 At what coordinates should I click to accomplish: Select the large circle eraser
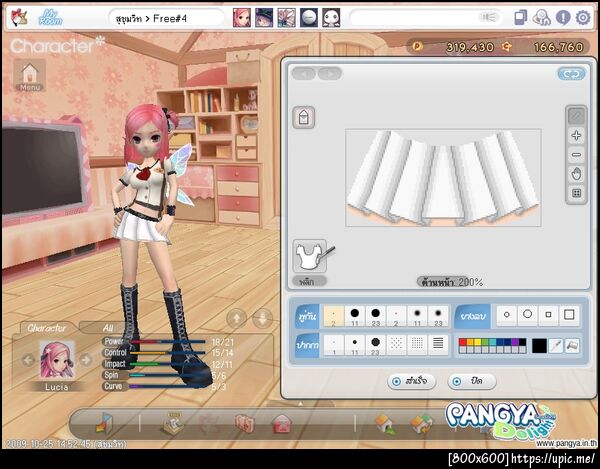pos(527,315)
